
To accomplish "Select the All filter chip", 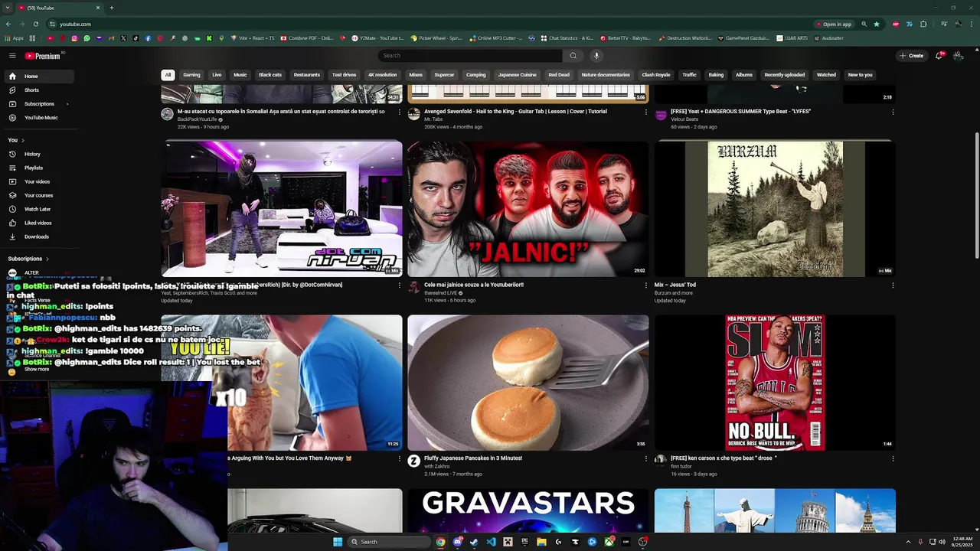I will (x=168, y=75).
